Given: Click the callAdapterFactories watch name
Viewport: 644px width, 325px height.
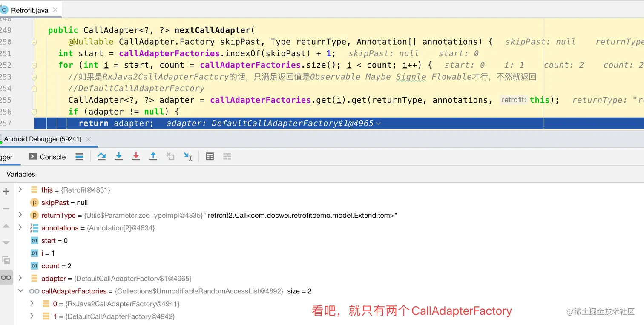Looking at the screenshot, I should pyautogui.click(x=74, y=291).
